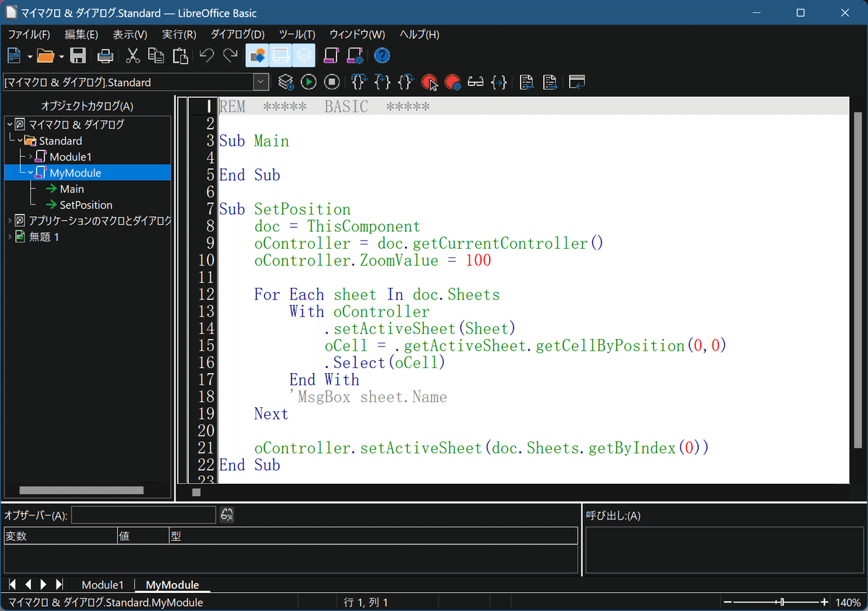Click the Copy icon
868x611 pixels.
(x=156, y=56)
